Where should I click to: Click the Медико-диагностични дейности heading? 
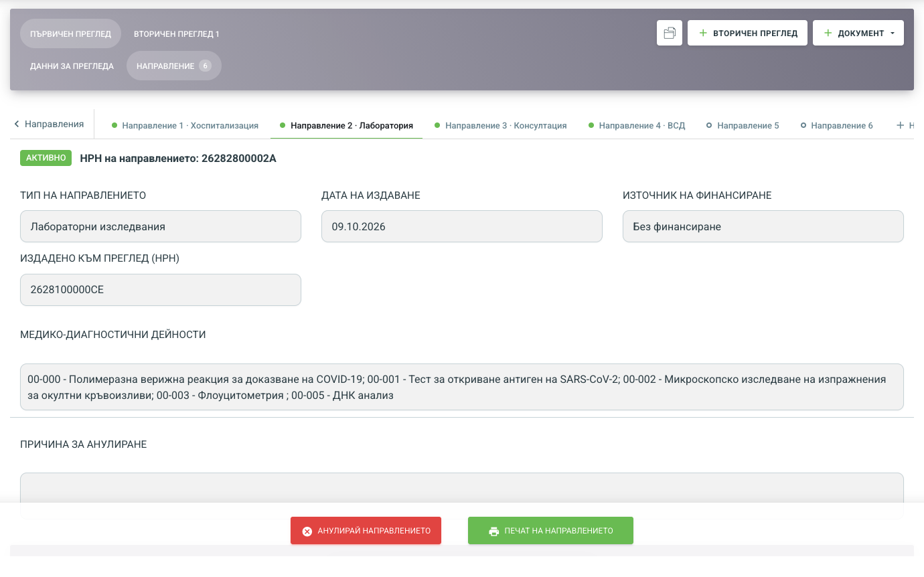pos(113,334)
